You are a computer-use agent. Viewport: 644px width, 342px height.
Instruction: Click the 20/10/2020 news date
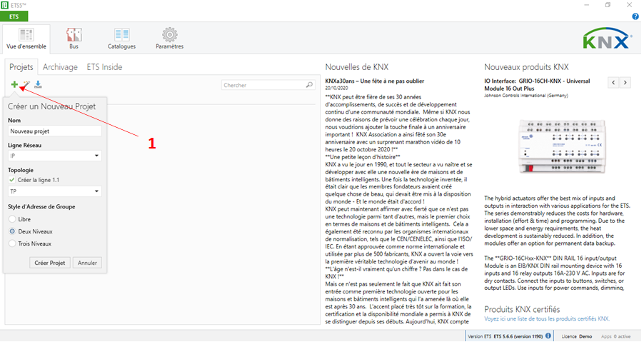coord(336,89)
